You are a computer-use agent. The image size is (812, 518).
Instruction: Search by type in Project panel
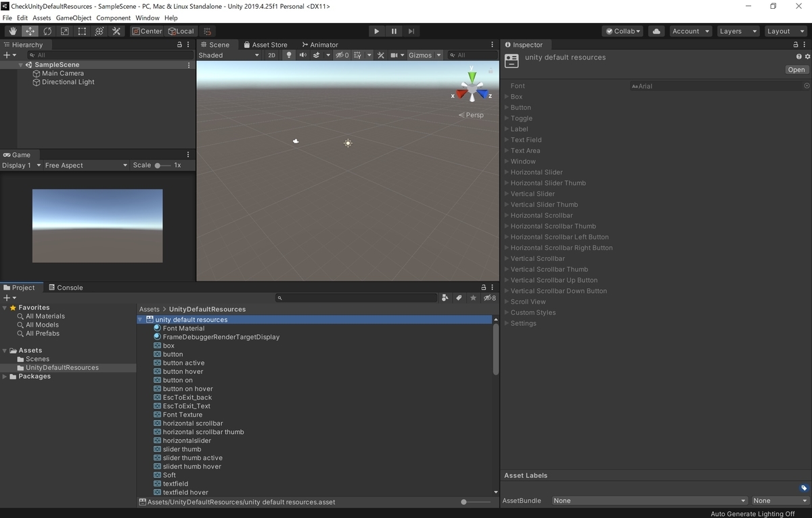tap(445, 298)
